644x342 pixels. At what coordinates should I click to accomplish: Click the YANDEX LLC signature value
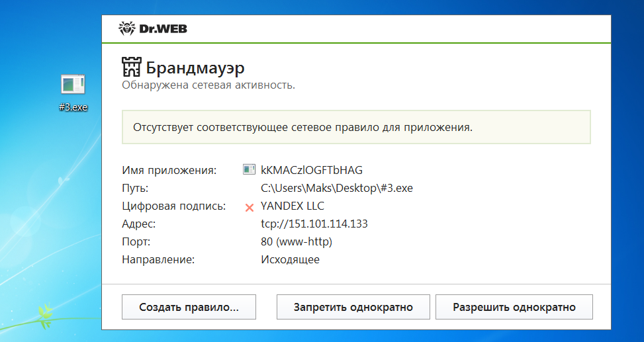point(293,206)
